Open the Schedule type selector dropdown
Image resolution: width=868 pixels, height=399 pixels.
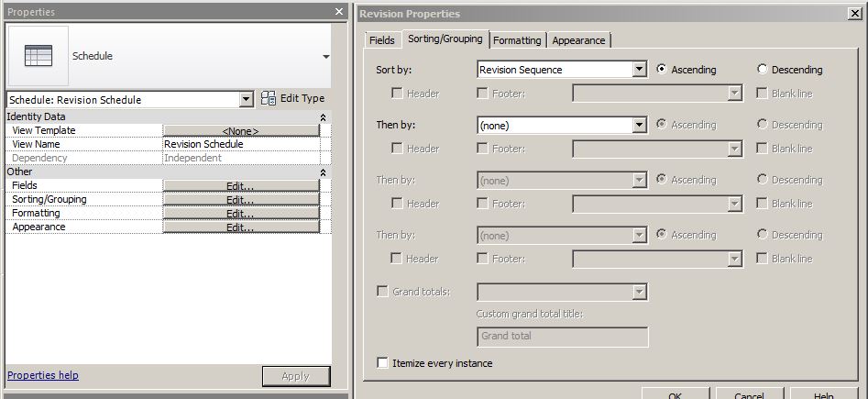pos(326,57)
